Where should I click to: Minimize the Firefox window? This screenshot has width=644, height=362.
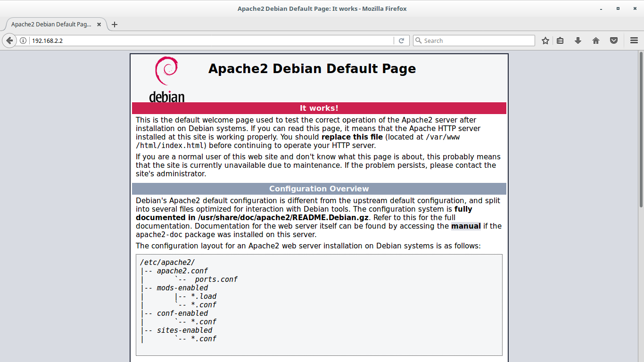click(602, 8)
